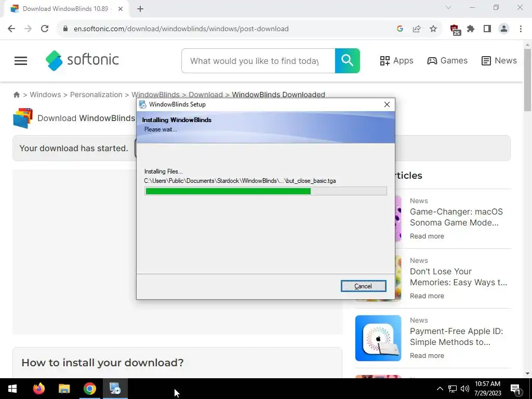Reload the Softonic page
532x399 pixels.
45,29
